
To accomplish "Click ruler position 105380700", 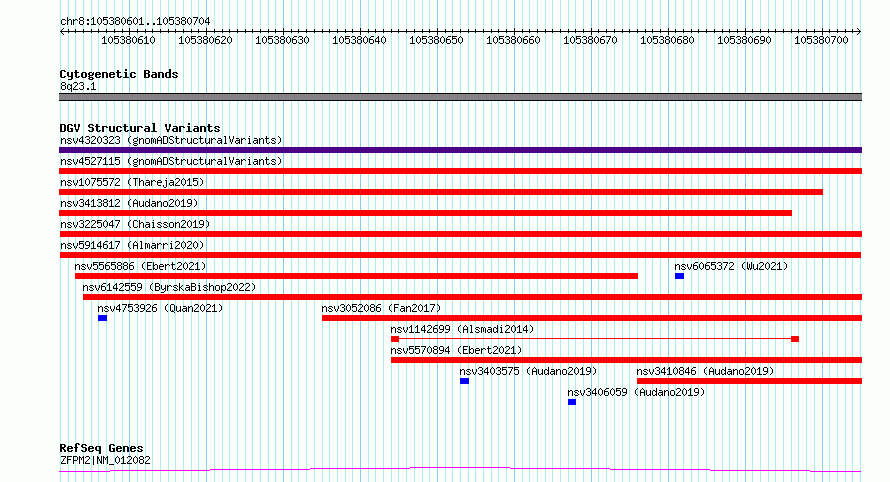I will (821, 40).
